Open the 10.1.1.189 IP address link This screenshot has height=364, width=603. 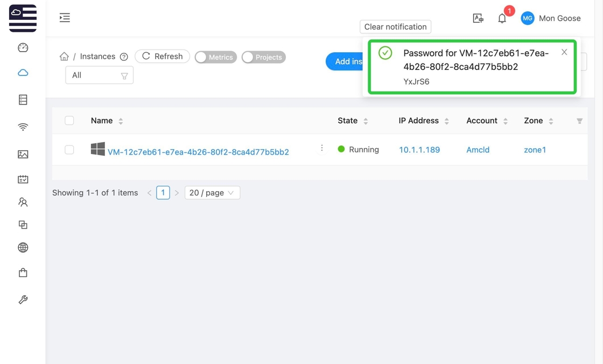[419, 150]
